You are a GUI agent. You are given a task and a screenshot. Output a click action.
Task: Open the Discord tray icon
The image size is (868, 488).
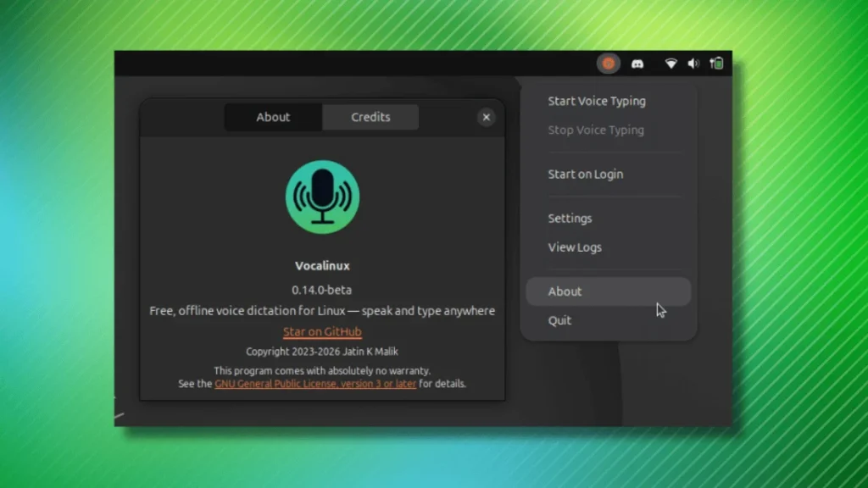637,64
